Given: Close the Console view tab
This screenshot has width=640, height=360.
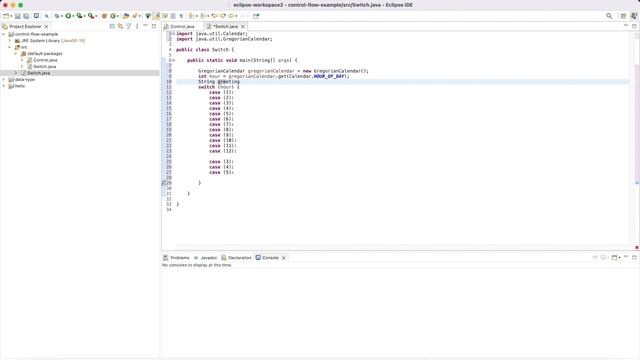Looking at the screenshot, I should 284,258.
